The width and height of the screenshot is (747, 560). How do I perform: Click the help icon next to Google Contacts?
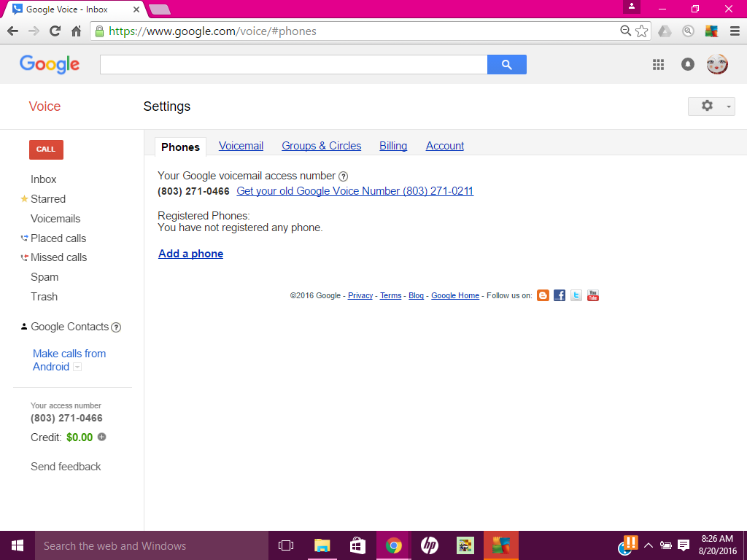pos(116,327)
